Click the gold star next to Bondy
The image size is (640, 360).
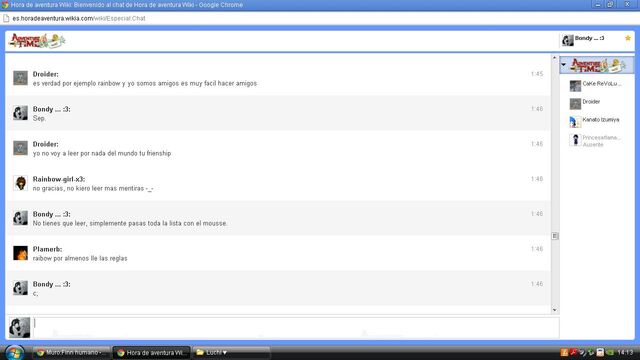628,38
